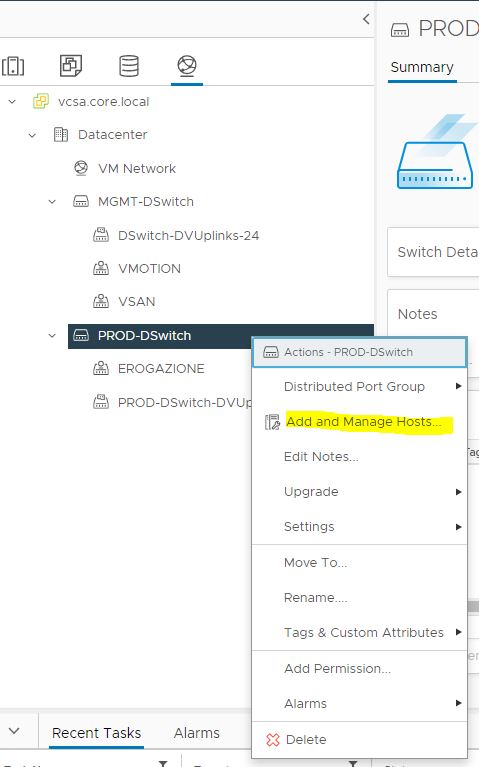Open the Hosts and Clusters inventory icon
Screen dimensions: 479x767
(x=13, y=66)
